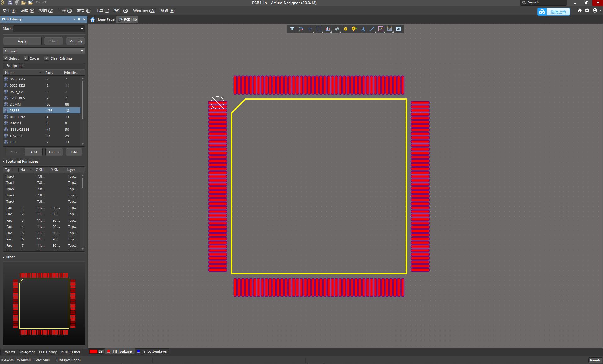Toggle the Zoom checkbox
Image resolution: width=603 pixels, height=364 pixels.
(26, 58)
